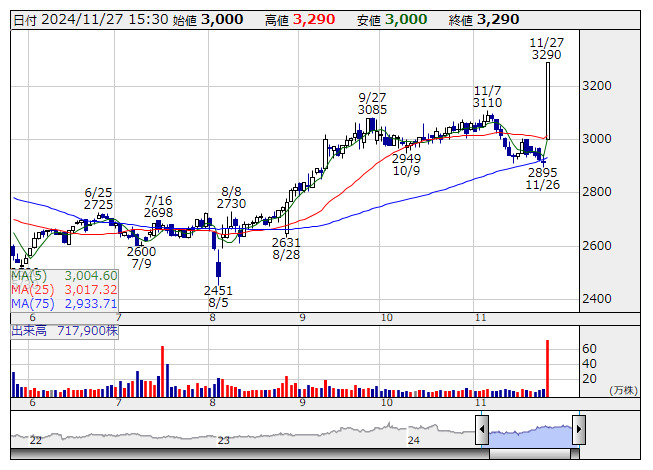Click the 11/27 3290 high label
Image resolution: width=653 pixels, height=470 pixels.
tap(546, 49)
